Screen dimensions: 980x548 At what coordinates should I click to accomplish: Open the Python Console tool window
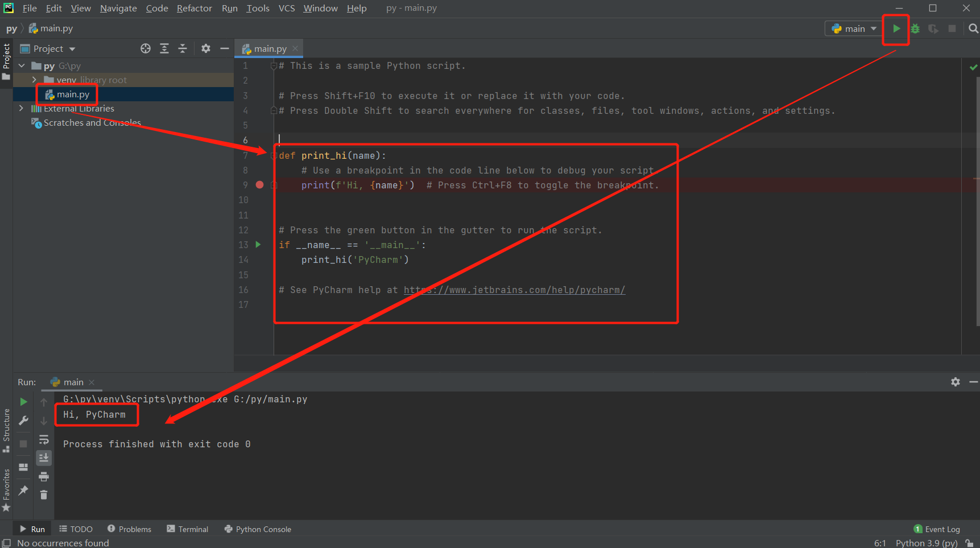click(x=258, y=529)
